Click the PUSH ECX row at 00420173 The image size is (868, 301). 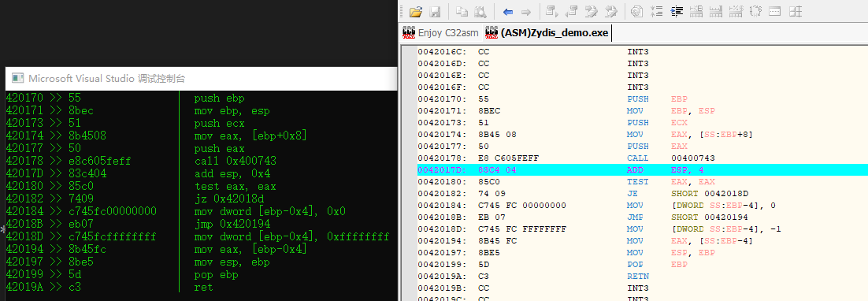coord(642,123)
